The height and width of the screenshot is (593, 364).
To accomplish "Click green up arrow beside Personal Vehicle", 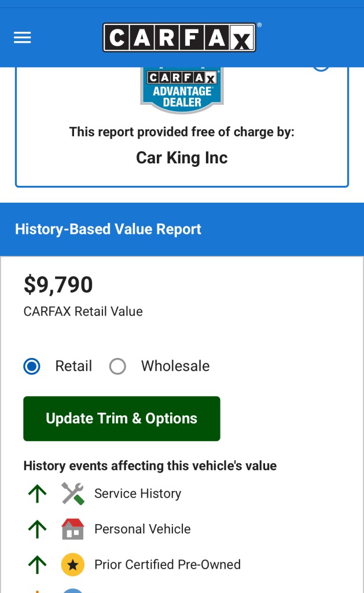I will tap(37, 529).
